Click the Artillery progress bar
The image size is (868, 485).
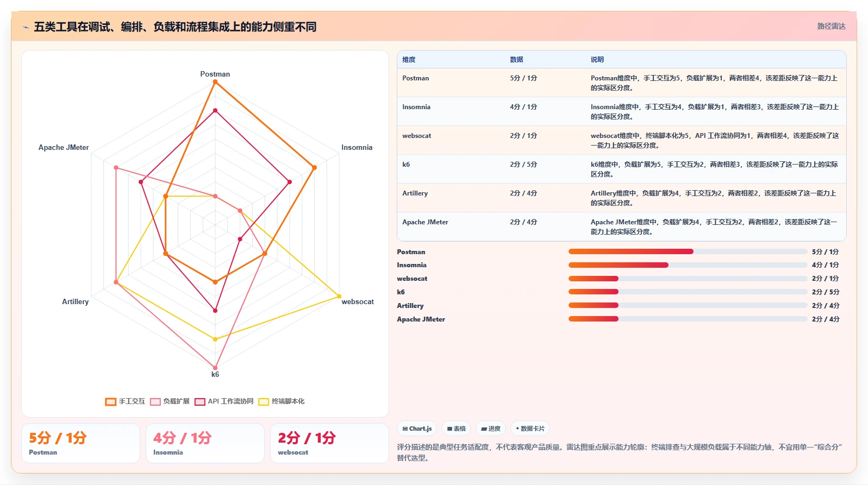pyautogui.click(x=688, y=305)
